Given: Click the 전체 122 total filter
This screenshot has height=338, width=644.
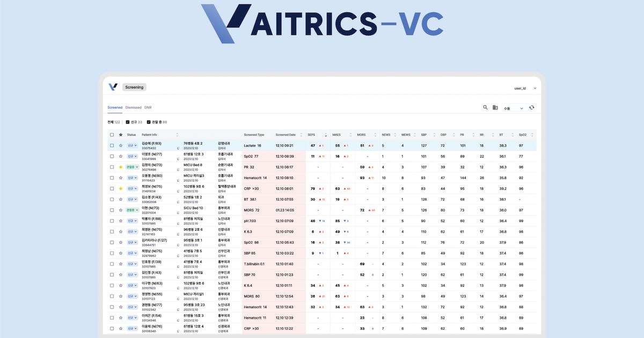Looking at the screenshot, I should (114, 122).
